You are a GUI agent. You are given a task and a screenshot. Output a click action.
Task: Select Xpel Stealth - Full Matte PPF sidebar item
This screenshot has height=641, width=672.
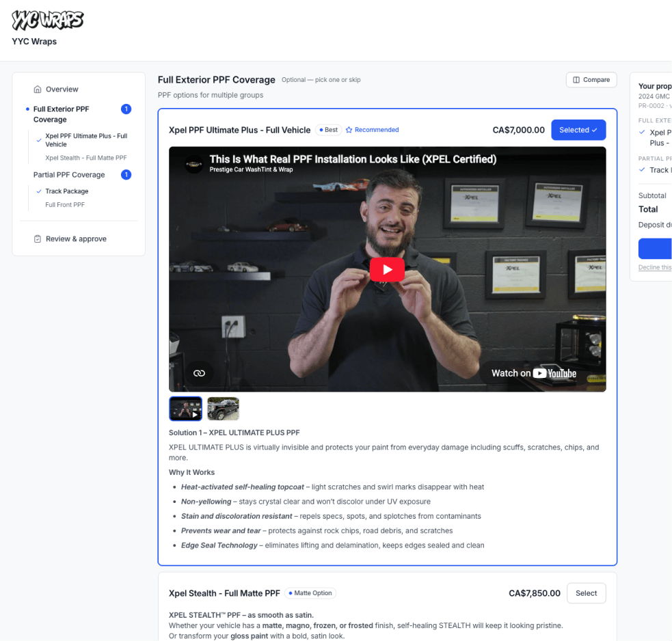coord(86,158)
